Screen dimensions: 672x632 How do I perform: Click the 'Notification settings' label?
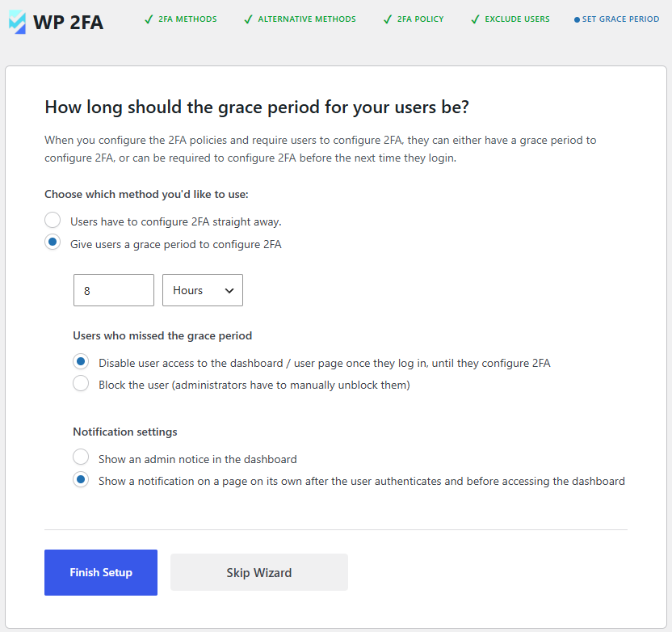coord(125,432)
